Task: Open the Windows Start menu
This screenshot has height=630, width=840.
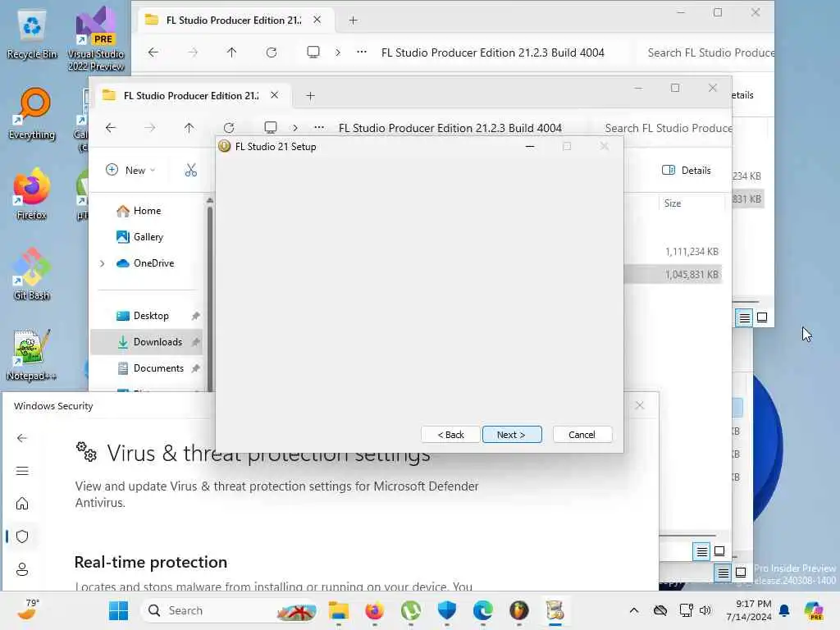Action: [118, 610]
